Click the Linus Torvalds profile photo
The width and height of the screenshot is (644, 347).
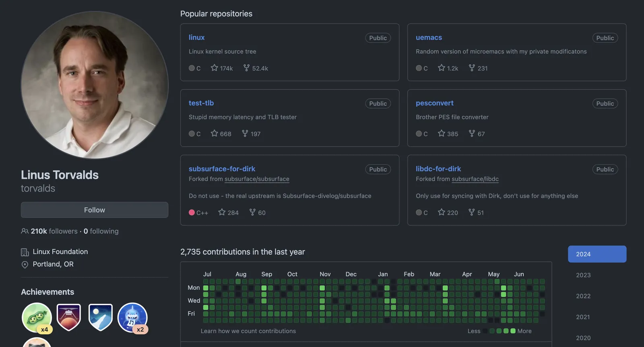pyautogui.click(x=95, y=85)
